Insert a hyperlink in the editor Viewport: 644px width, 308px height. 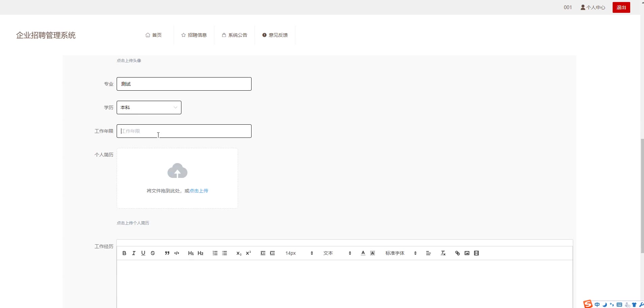point(458,253)
